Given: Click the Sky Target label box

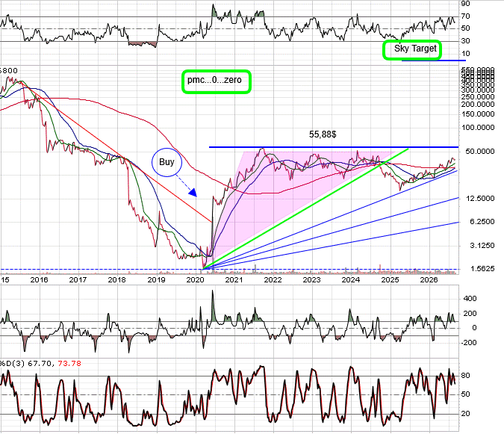Looking at the screenshot, I should 412,50.
